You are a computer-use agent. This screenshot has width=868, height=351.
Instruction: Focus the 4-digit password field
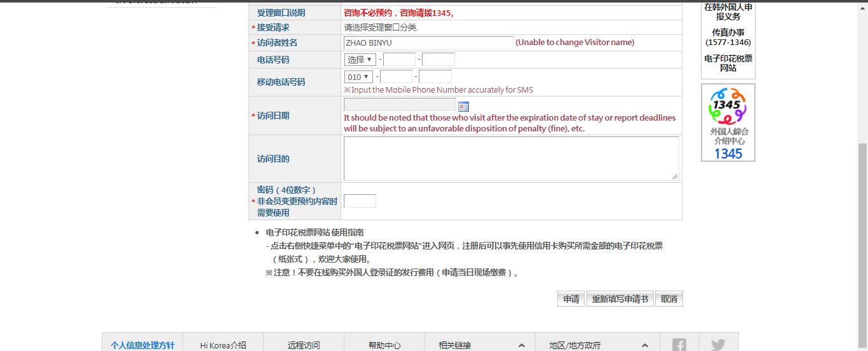click(360, 201)
